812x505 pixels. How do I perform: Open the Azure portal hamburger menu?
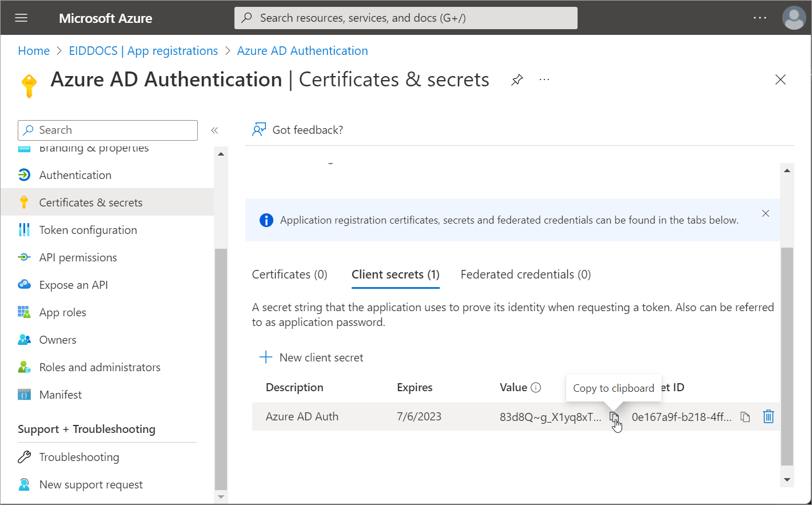click(21, 18)
